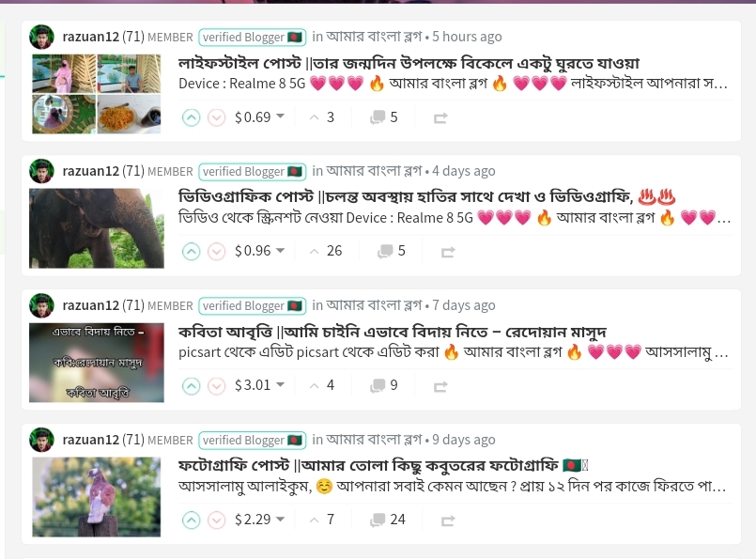Open the poetry recitation post title

[x=392, y=332]
